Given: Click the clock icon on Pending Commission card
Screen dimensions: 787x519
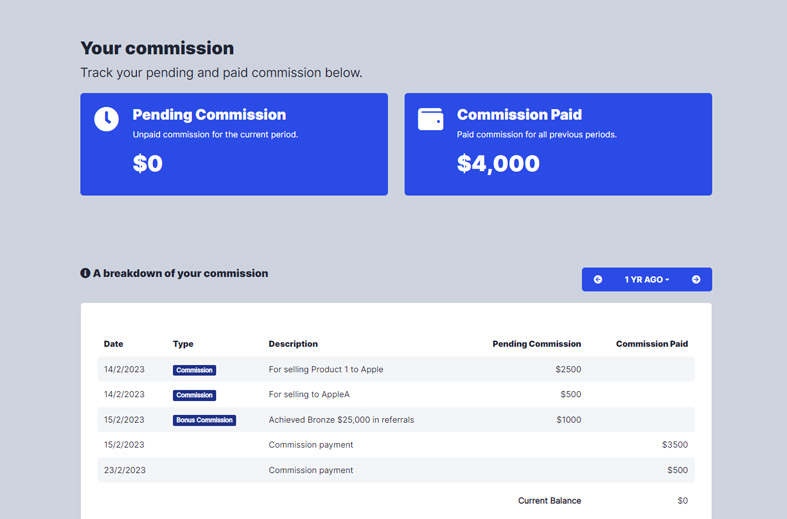Looking at the screenshot, I should pyautogui.click(x=106, y=119).
